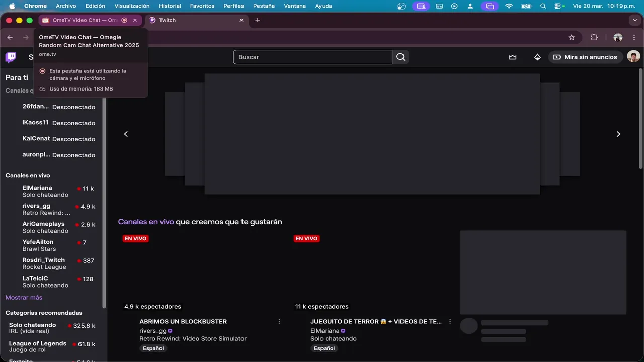Open the Twitch home logo
This screenshot has height=362, width=644.
coord(11,57)
